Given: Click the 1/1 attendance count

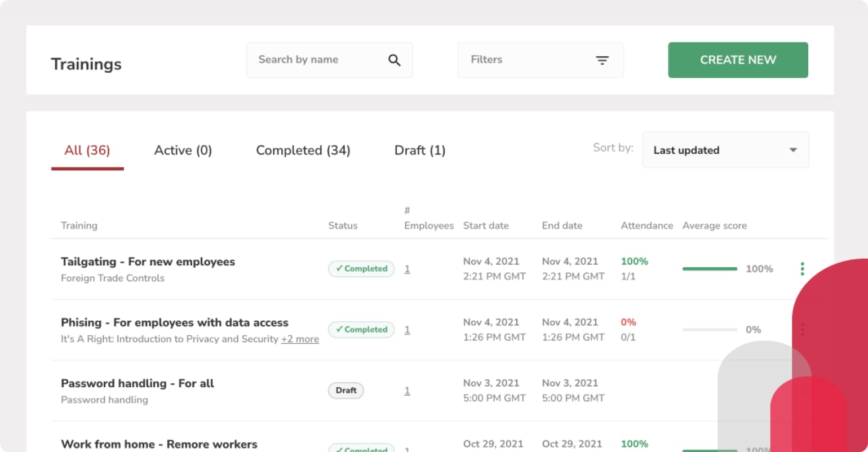Looking at the screenshot, I should pyautogui.click(x=628, y=276).
